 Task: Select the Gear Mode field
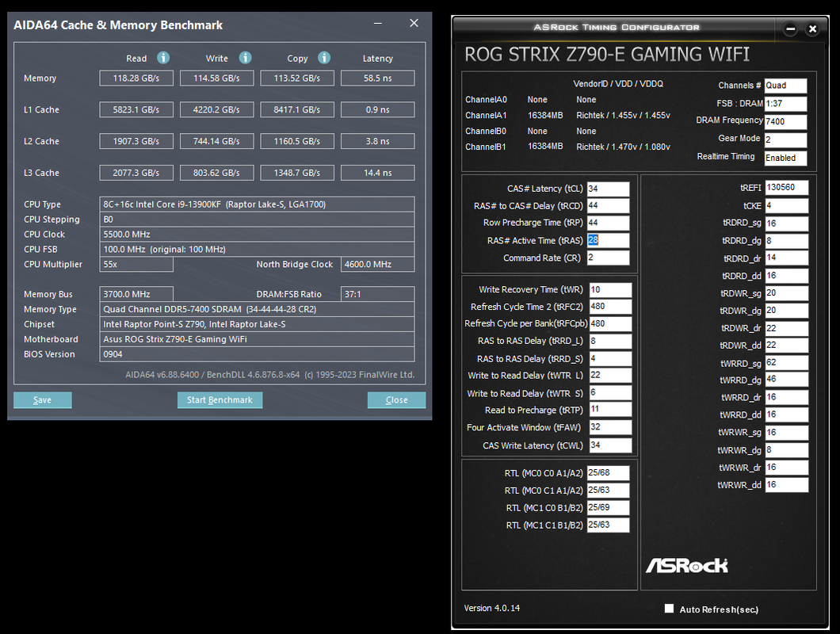785,140
